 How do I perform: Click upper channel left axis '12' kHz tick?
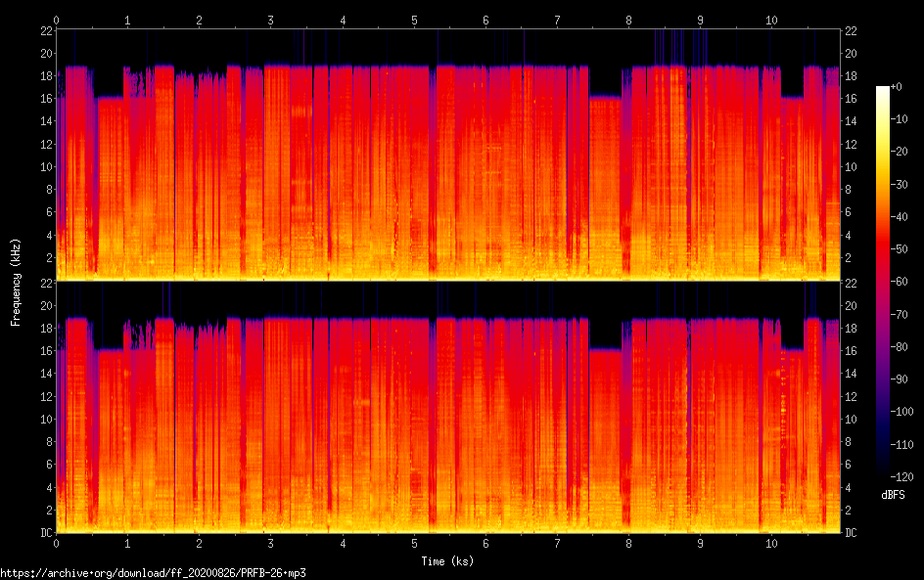point(46,144)
